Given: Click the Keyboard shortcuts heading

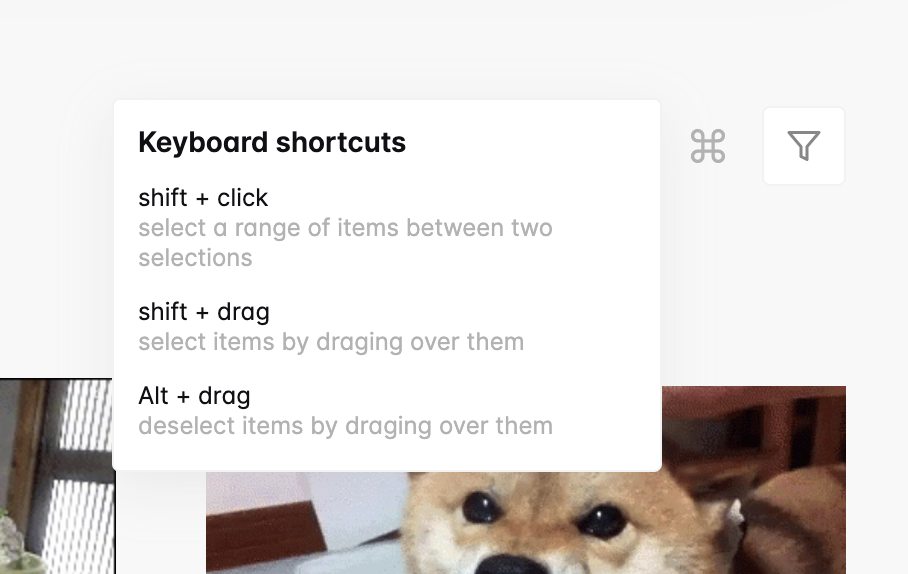Looking at the screenshot, I should pos(272,142).
